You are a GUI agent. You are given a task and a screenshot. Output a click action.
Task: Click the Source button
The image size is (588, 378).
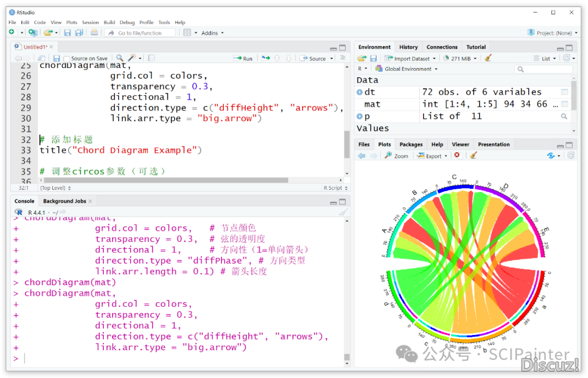pos(313,58)
